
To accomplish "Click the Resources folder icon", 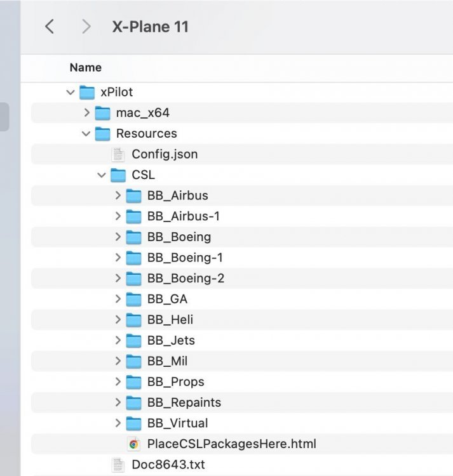I will (102, 134).
